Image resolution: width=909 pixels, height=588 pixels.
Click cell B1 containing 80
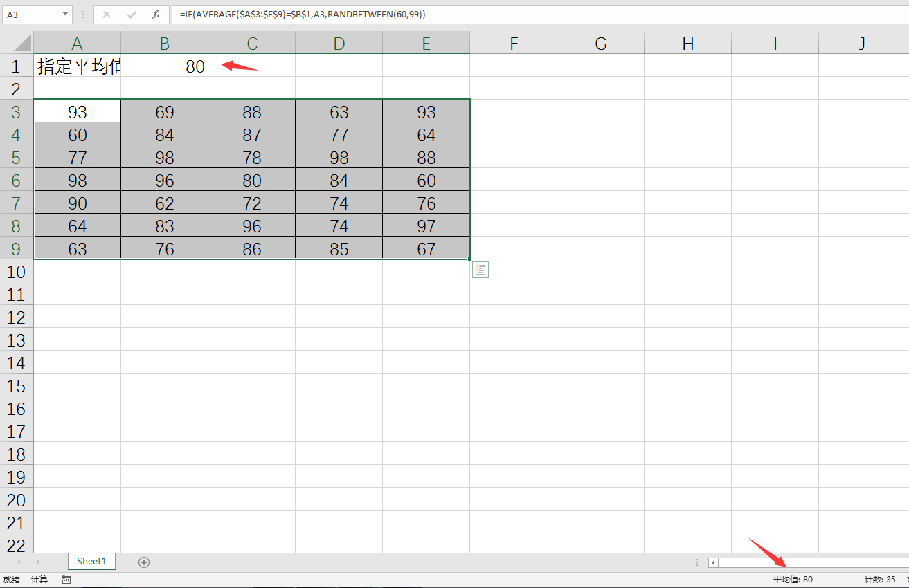164,66
